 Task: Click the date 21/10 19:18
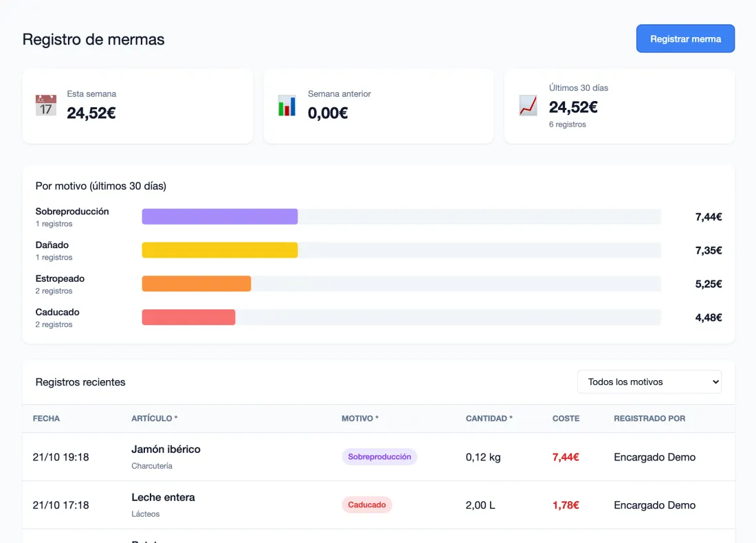60,457
